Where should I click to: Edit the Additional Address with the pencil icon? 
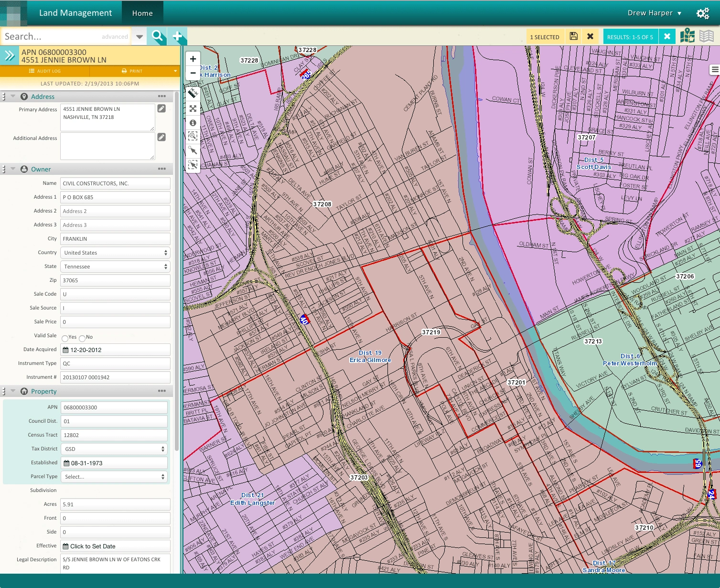161,137
